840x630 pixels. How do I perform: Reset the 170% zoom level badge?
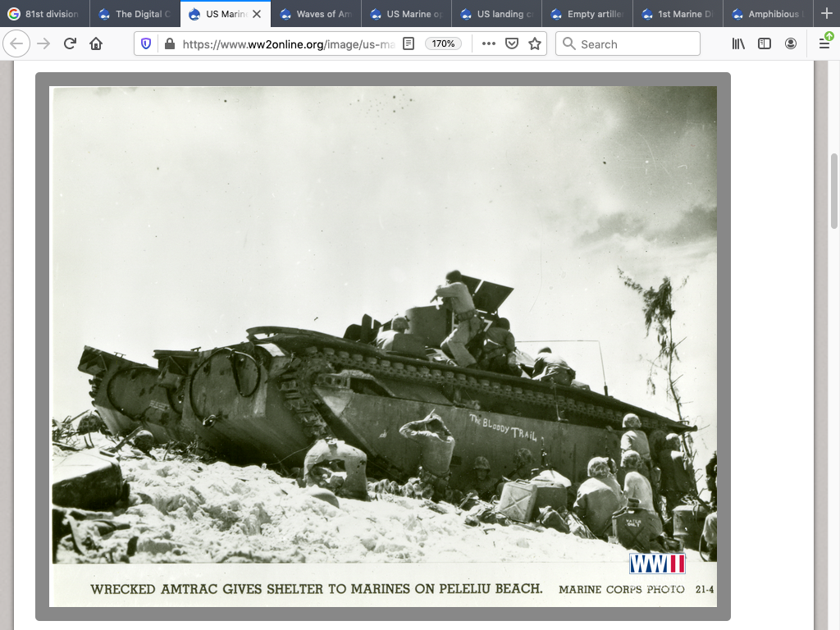(x=443, y=43)
